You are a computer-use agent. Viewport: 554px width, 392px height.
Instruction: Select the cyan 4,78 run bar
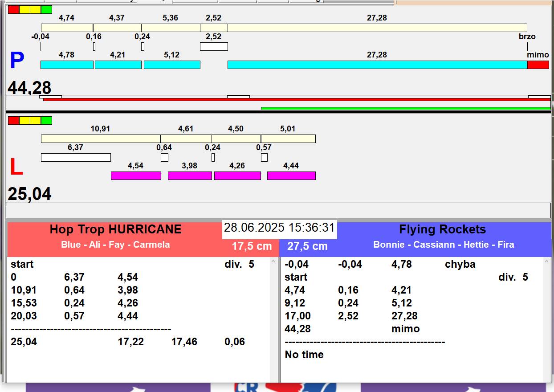click(67, 65)
